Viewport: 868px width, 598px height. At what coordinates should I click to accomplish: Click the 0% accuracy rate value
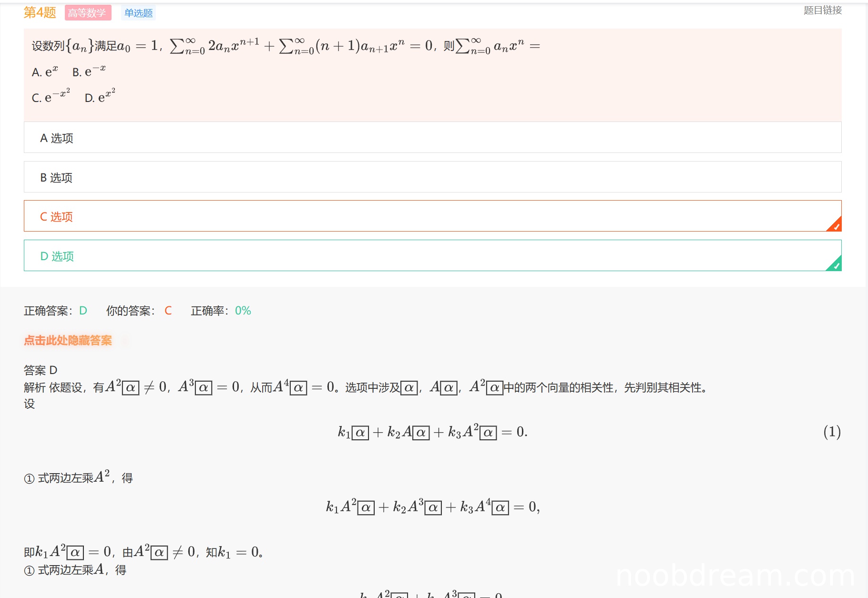pyautogui.click(x=243, y=311)
